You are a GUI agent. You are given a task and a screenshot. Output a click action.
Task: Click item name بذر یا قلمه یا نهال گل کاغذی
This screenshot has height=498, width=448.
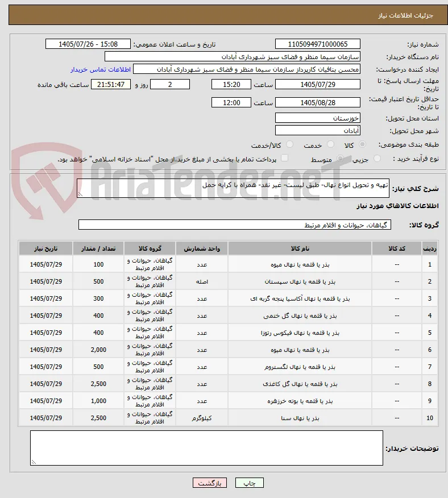[300, 384]
